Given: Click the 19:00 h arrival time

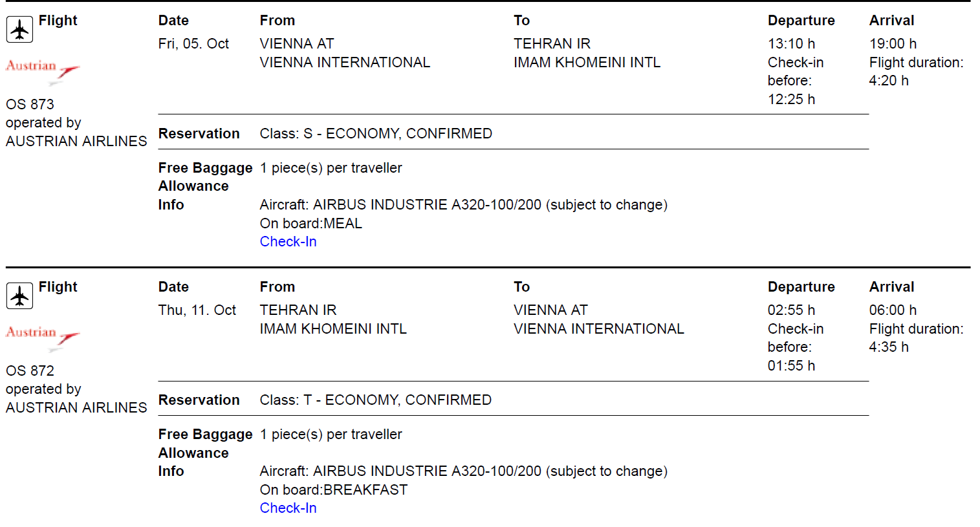Looking at the screenshot, I should [x=893, y=43].
